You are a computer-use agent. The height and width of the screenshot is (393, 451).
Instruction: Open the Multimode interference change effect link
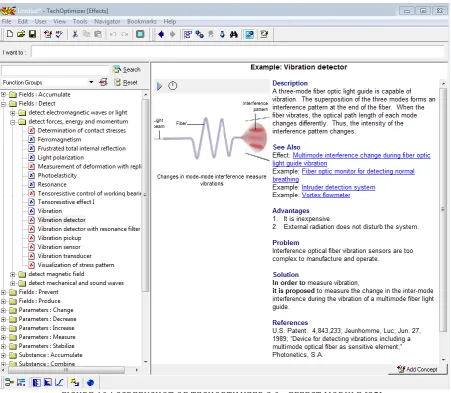[361, 155]
